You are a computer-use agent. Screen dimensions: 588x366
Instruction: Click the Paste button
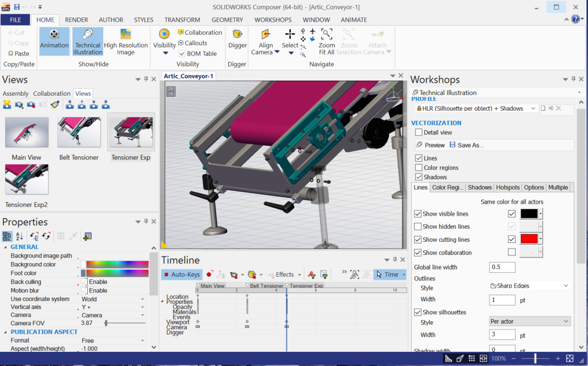[x=19, y=53]
